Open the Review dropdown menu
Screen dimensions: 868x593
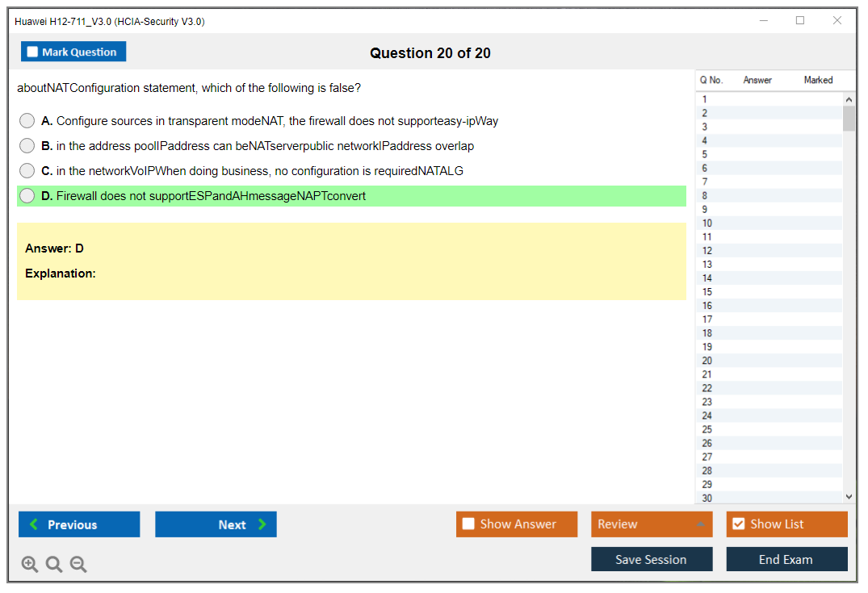(700, 524)
